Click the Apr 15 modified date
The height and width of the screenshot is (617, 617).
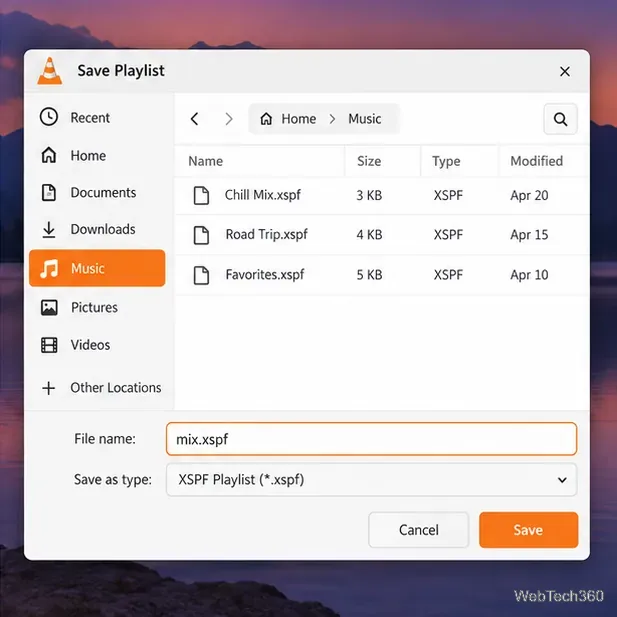point(529,235)
